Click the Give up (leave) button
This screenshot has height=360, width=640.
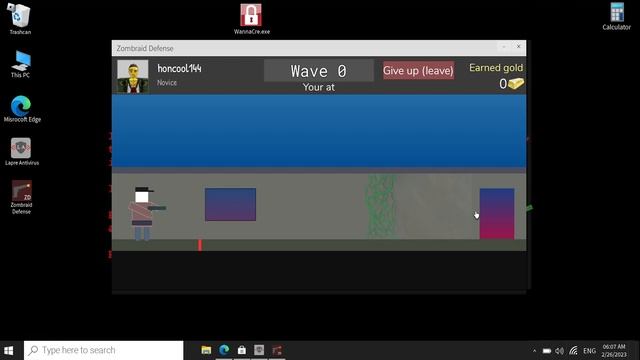click(418, 70)
